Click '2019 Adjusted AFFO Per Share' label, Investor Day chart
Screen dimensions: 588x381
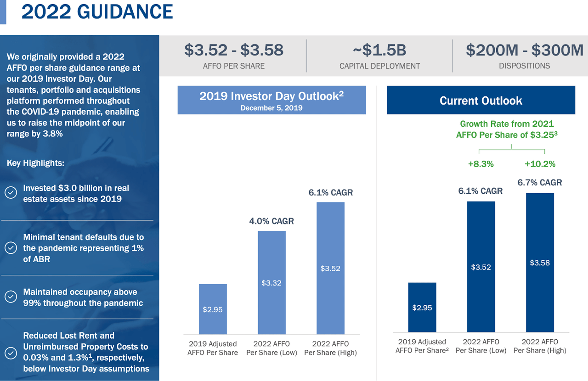pos(213,348)
